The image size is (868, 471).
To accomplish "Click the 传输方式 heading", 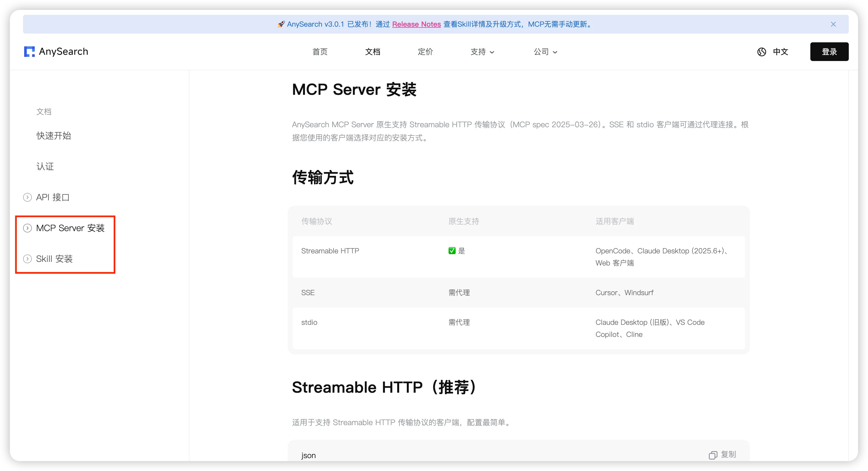I will (x=323, y=178).
